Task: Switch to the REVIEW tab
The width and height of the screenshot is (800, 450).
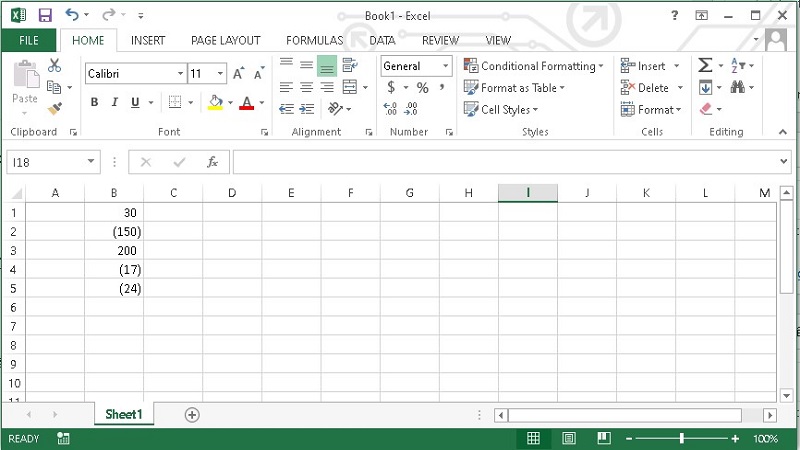Action: pos(440,40)
